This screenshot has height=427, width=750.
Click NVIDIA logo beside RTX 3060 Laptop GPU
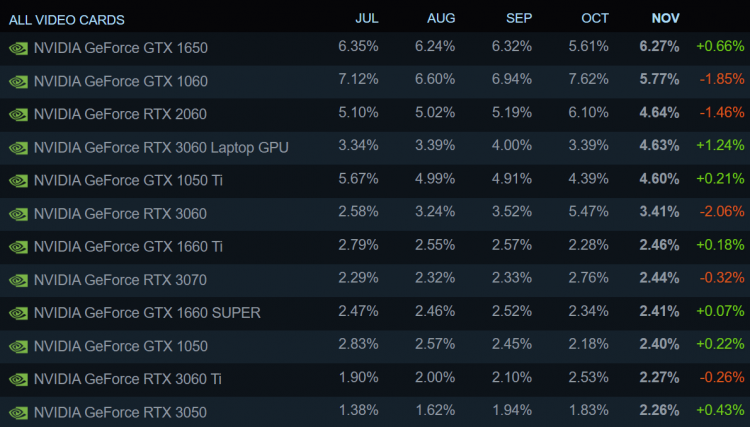coord(18,148)
